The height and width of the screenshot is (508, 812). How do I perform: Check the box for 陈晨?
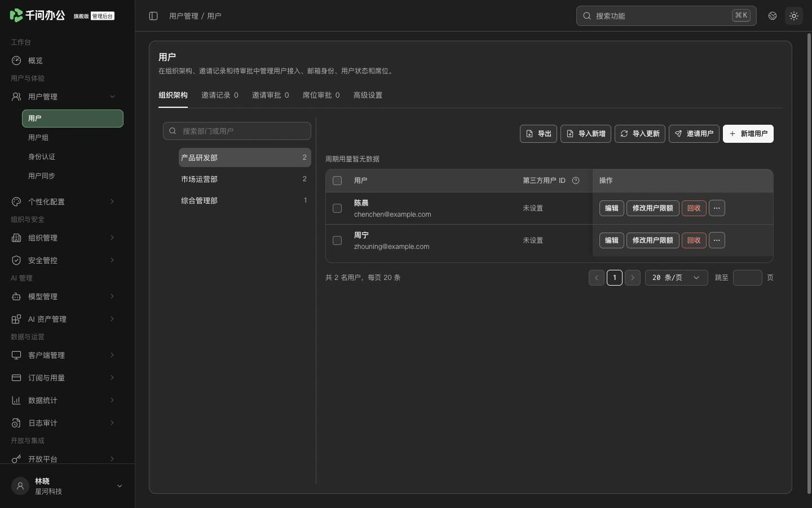(x=337, y=208)
